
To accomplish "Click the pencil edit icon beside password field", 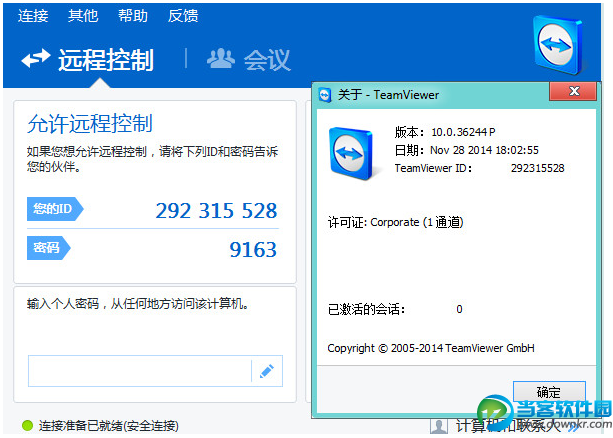I will click(x=267, y=371).
